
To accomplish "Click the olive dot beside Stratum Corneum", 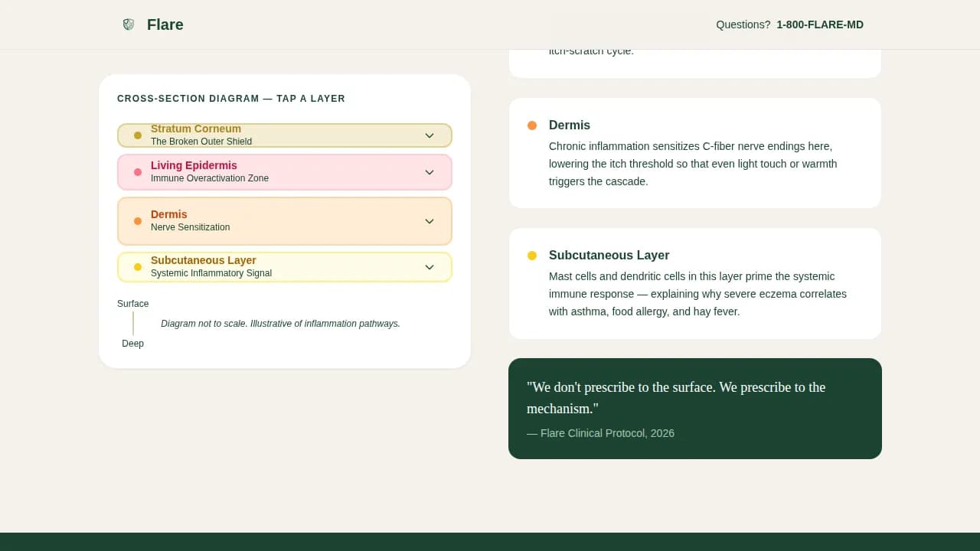I will coord(138,135).
